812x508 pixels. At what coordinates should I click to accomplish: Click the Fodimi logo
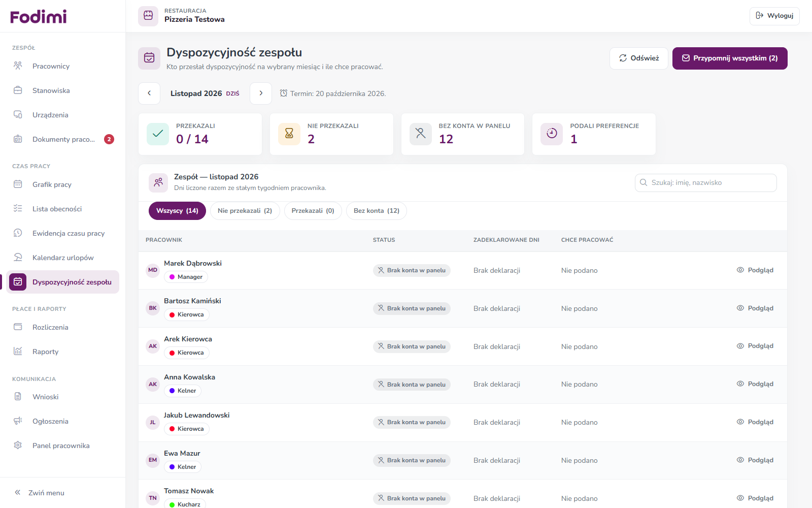[x=39, y=17]
